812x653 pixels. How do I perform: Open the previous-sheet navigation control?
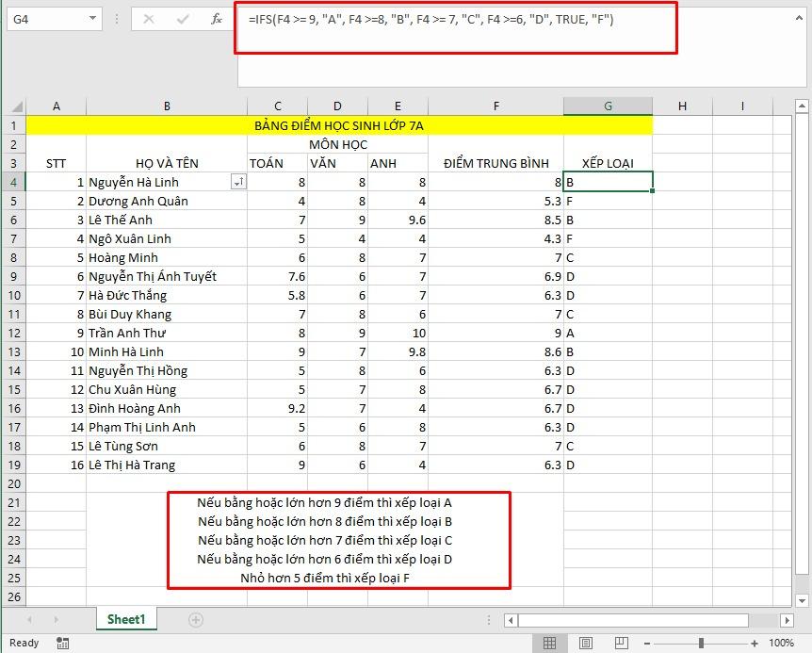[x=29, y=619]
